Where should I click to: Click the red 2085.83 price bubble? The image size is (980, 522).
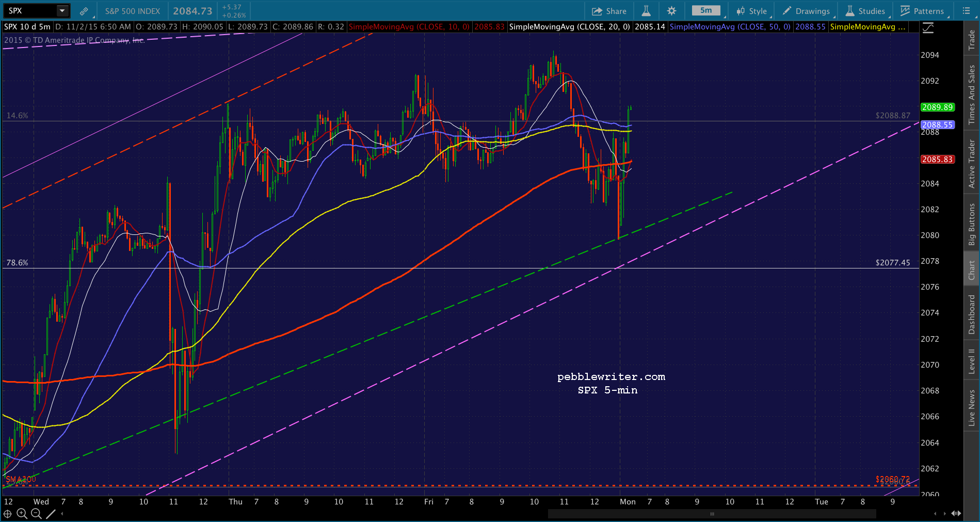(937, 160)
